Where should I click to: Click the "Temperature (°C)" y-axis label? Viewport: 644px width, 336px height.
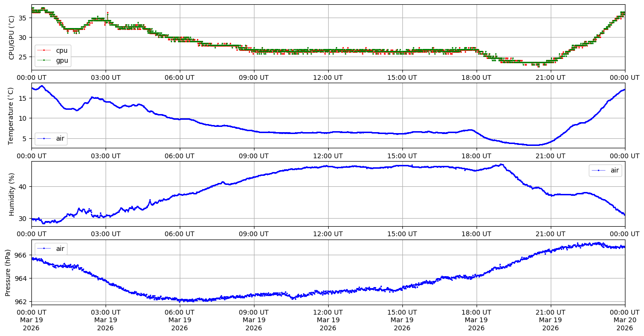coord(12,115)
